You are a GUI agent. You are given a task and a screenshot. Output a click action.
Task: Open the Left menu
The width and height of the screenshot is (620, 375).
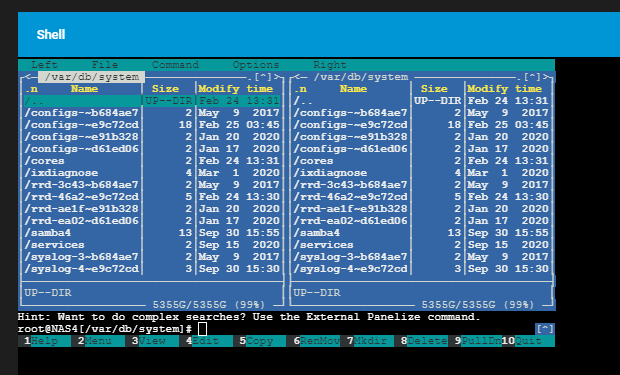[x=44, y=65]
